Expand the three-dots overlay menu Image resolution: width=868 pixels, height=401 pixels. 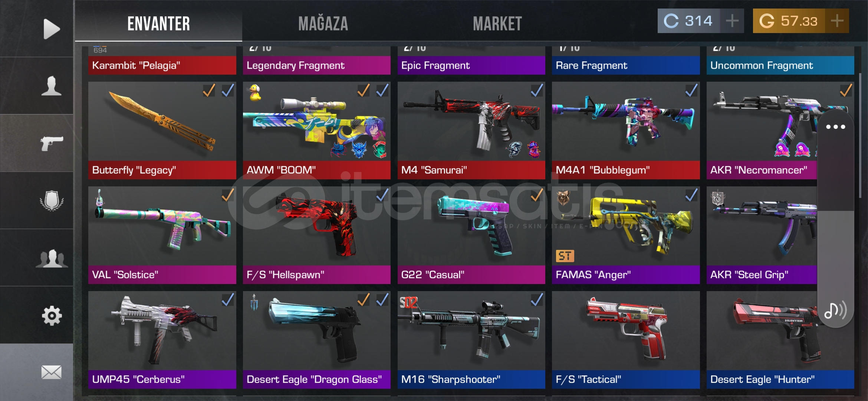pyautogui.click(x=835, y=127)
